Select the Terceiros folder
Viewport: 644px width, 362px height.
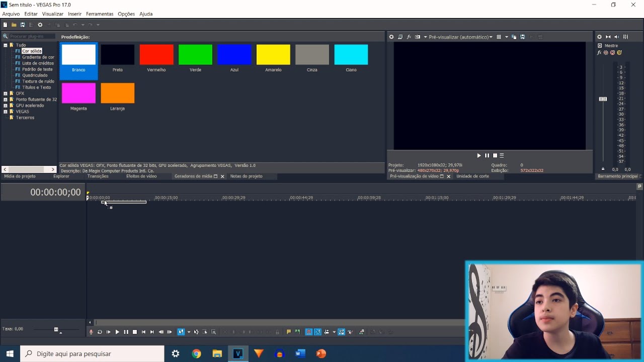tap(25, 118)
